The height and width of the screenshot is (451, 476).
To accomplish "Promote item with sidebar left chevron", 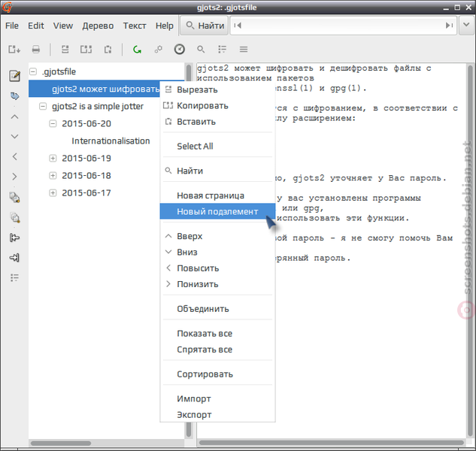I will 14,156.
